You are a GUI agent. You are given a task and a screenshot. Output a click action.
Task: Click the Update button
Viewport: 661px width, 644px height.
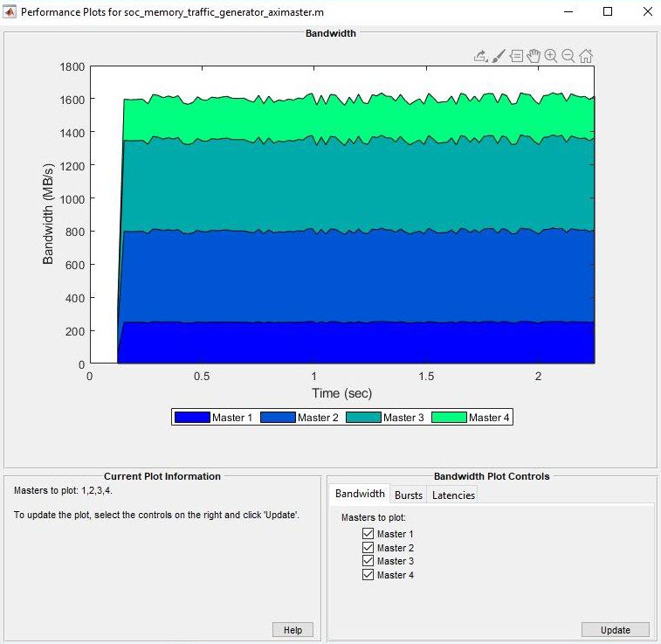coord(615,630)
